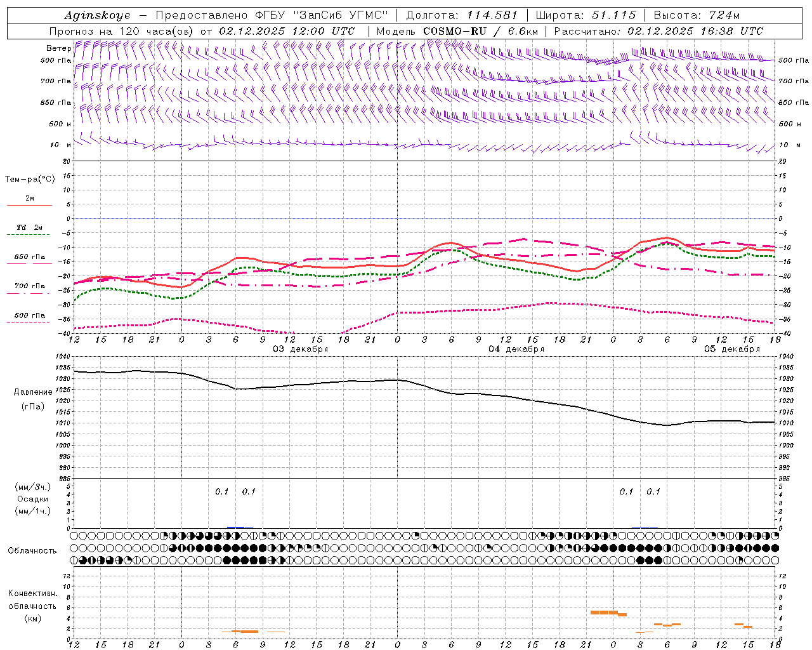Image resolution: width=812 pixels, height=650 pixels.
Task: Click the 04 декабря date label
Action: coord(516,349)
